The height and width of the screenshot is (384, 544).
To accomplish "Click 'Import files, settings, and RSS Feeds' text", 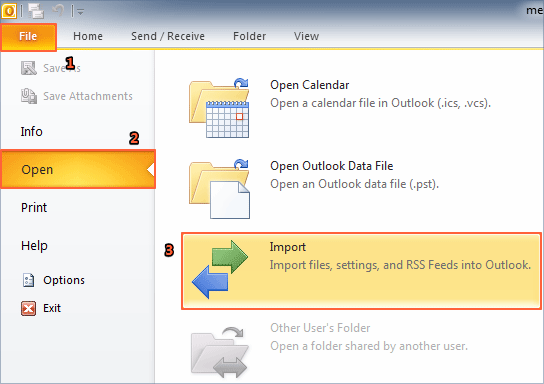I will coord(400,265).
